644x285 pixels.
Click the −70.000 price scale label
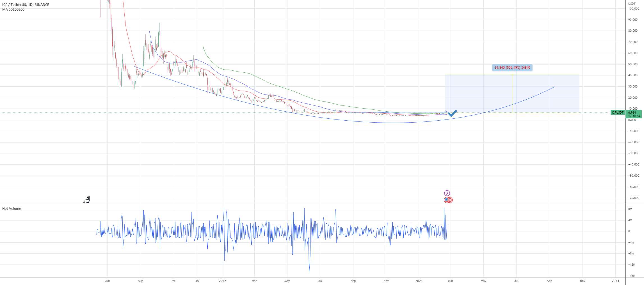pos(634,198)
